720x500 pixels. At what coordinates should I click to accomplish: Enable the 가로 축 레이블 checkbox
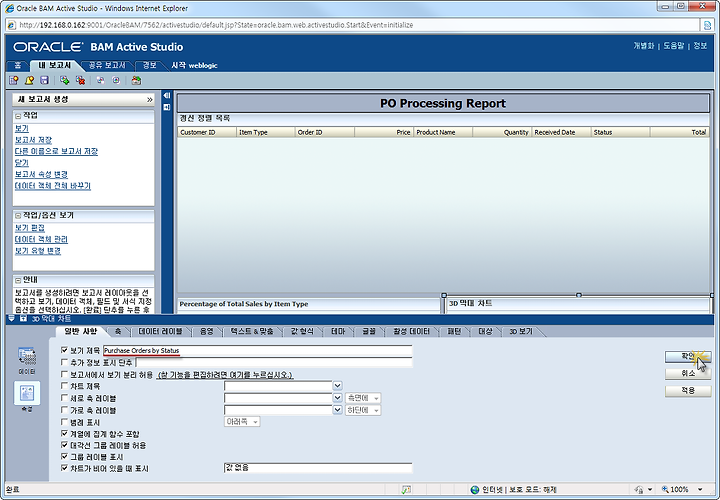click(64, 410)
